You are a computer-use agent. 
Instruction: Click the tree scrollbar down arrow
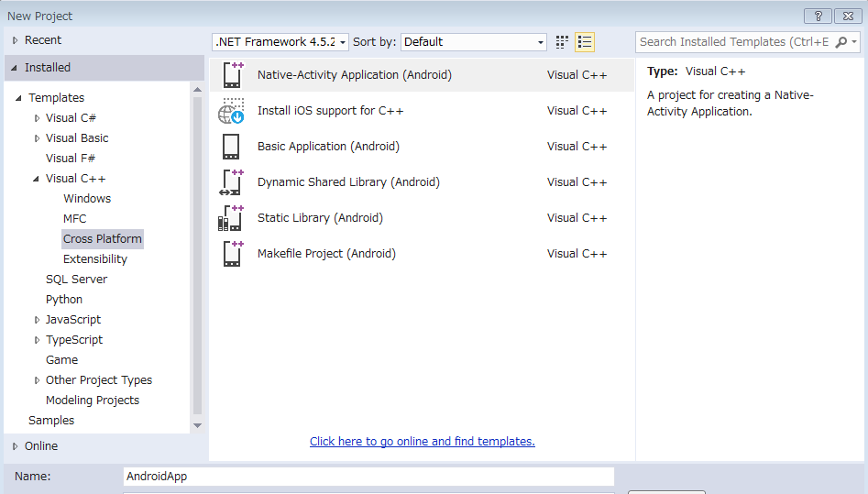pyautogui.click(x=198, y=426)
